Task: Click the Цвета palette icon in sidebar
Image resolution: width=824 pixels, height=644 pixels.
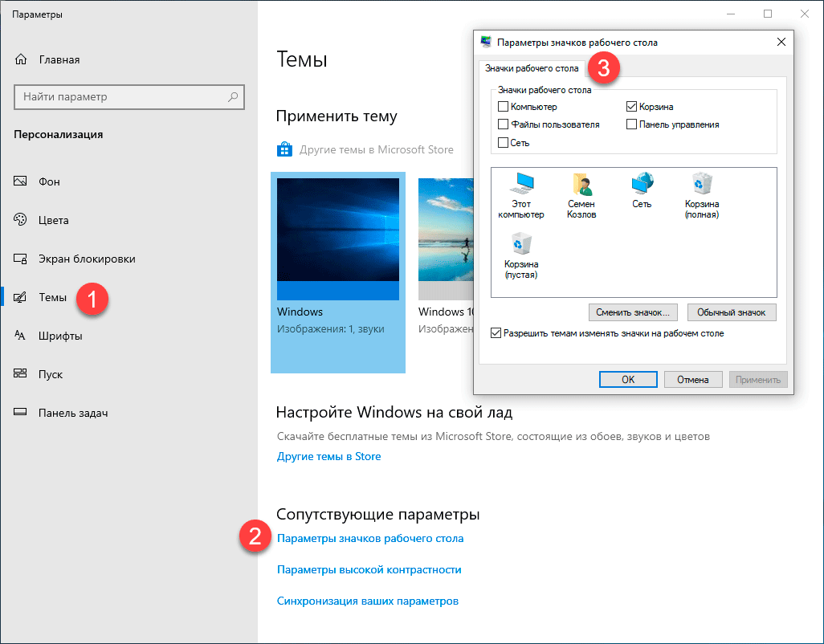Action: (20, 219)
